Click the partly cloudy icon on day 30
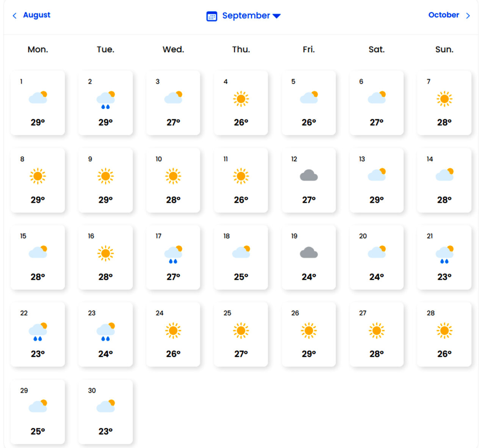 pos(106,406)
